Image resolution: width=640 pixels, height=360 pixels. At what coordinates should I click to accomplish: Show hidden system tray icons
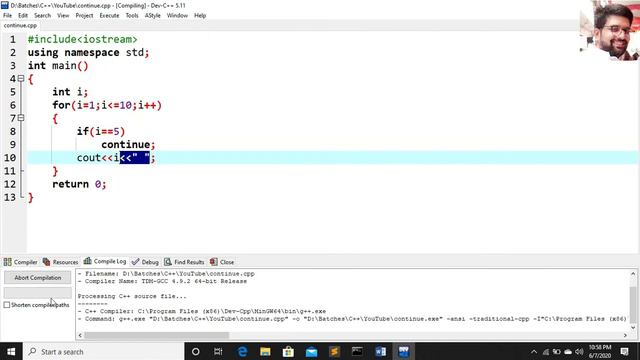coord(534,351)
